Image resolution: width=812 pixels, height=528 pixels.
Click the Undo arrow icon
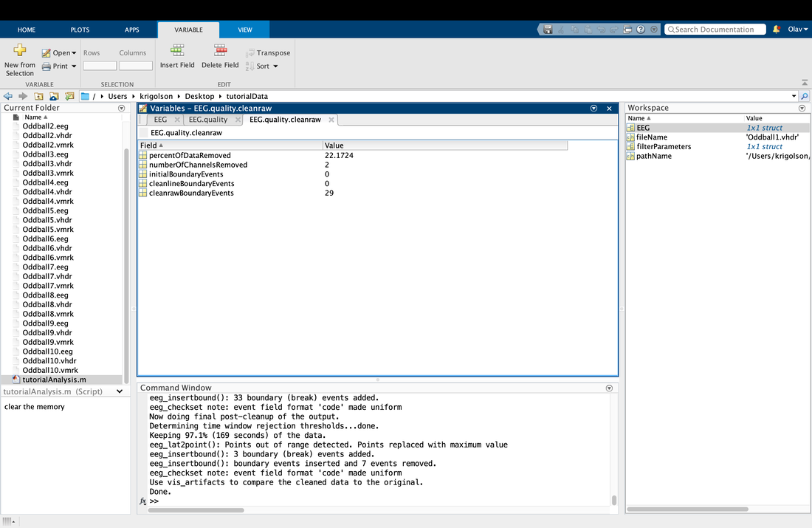click(601, 30)
